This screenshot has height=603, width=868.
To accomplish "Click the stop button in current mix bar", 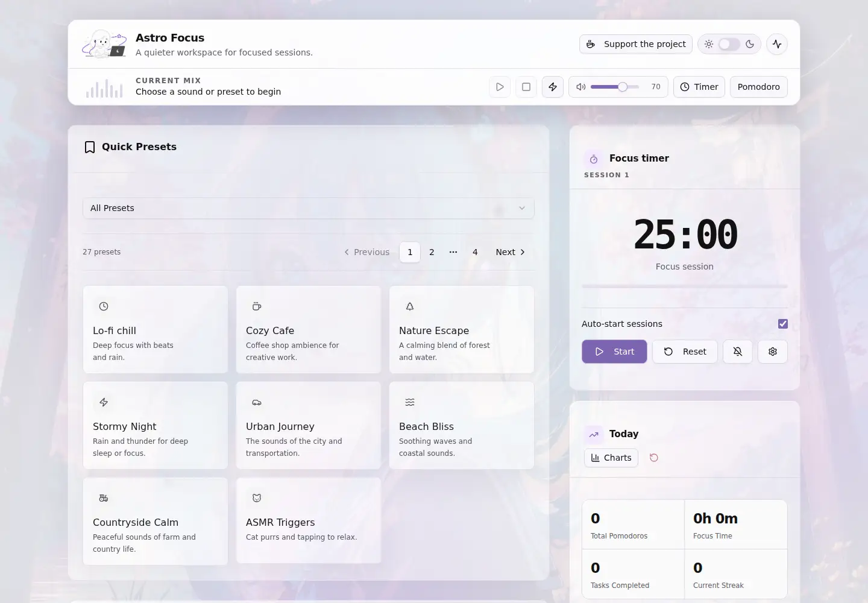I will click(x=526, y=87).
